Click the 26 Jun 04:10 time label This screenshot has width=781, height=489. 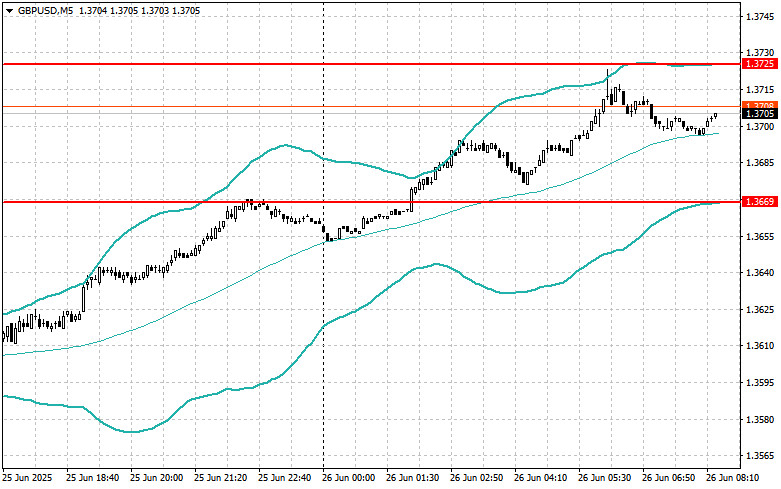point(540,478)
